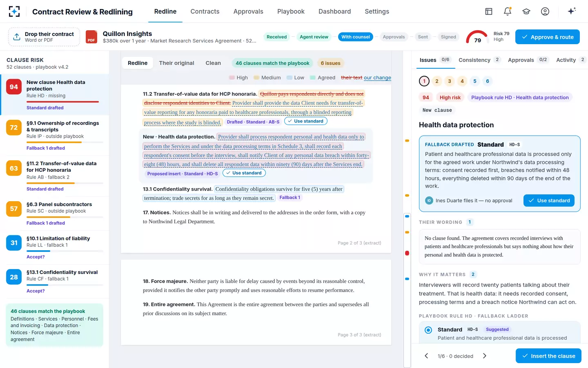Open §9.1 Ownership of recordings clause
588x368 pixels.
(x=55, y=135)
